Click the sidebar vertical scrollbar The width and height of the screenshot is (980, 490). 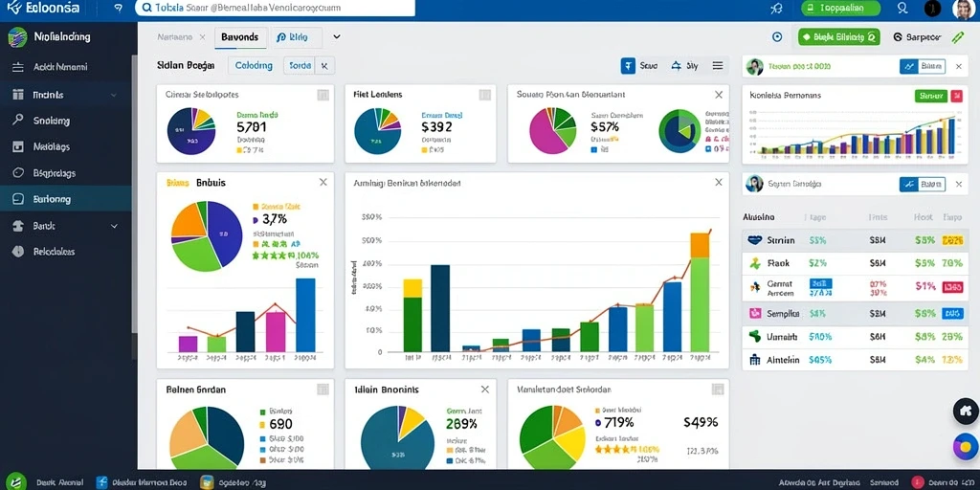click(134, 207)
